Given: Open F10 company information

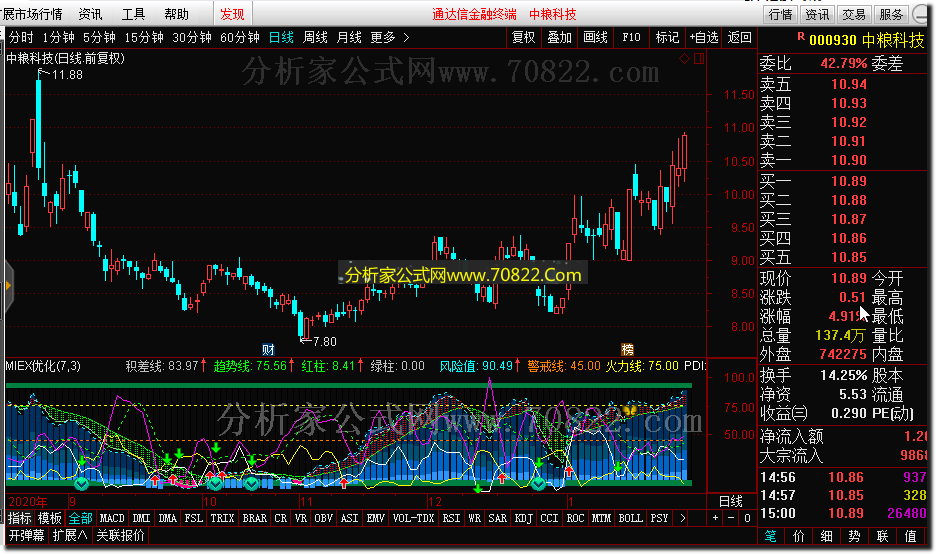Looking at the screenshot, I should [x=631, y=38].
